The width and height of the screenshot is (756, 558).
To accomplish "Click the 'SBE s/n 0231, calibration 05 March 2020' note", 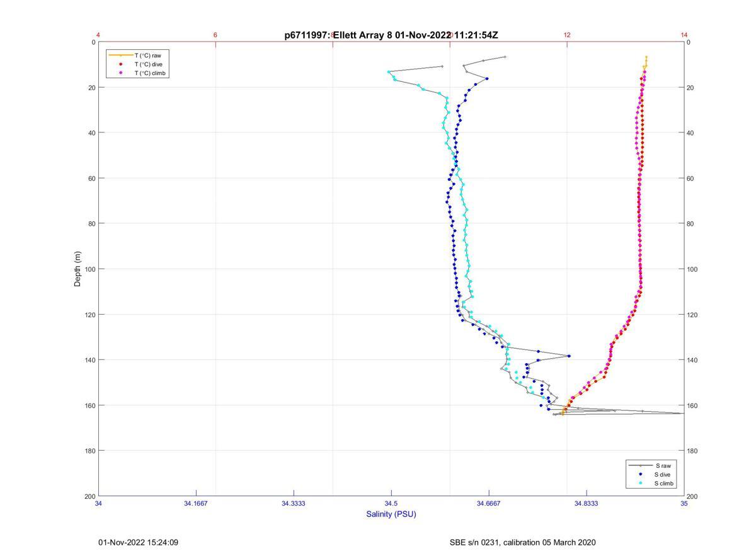I will pos(522,542).
